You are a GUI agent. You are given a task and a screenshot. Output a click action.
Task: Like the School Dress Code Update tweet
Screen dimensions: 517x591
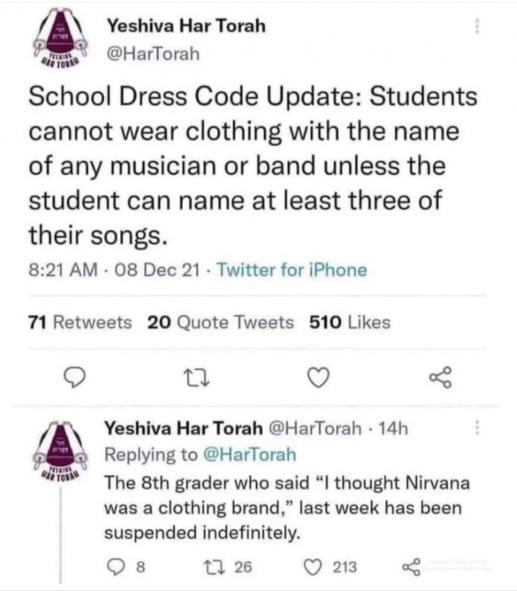point(318,378)
